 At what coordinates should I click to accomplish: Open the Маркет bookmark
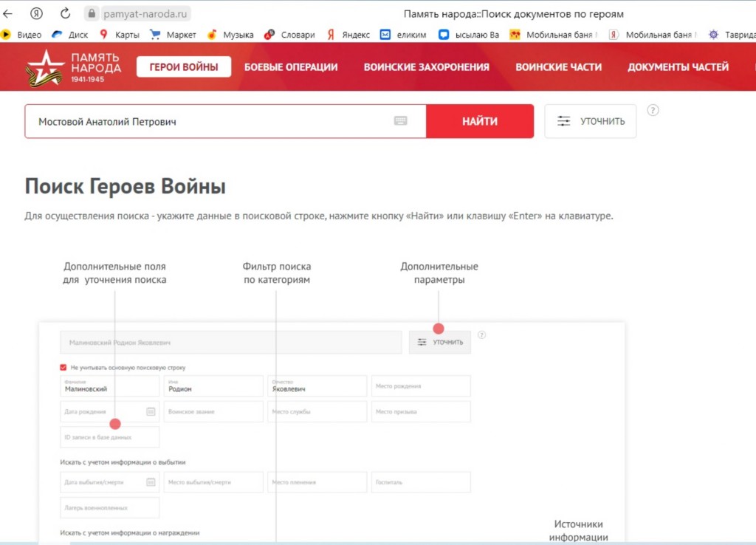(x=173, y=35)
